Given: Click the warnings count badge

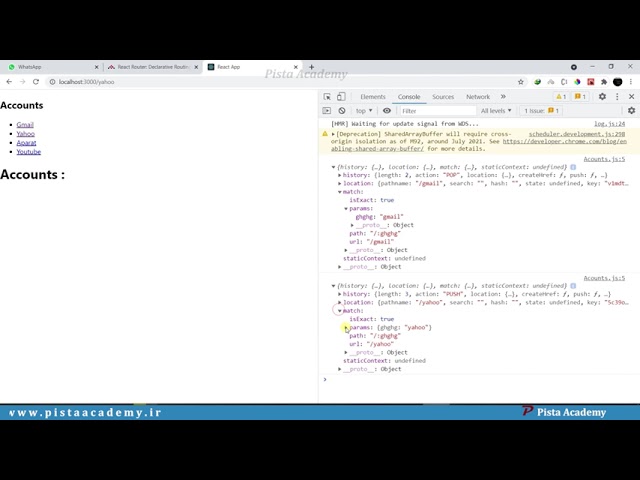Looking at the screenshot, I should coord(561,97).
